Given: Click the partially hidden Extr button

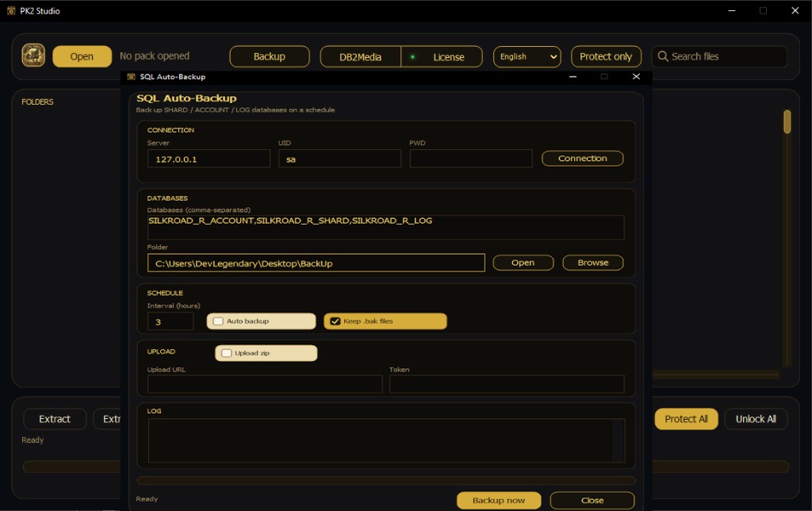Looking at the screenshot, I should (x=107, y=419).
